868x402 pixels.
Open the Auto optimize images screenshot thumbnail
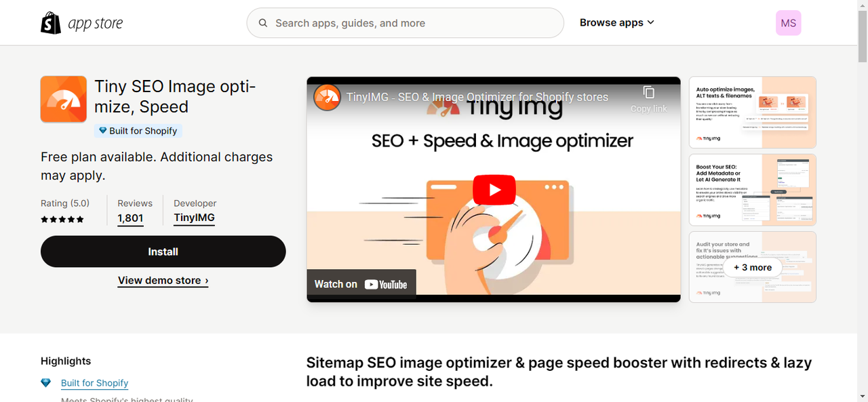(x=753, y=113)
